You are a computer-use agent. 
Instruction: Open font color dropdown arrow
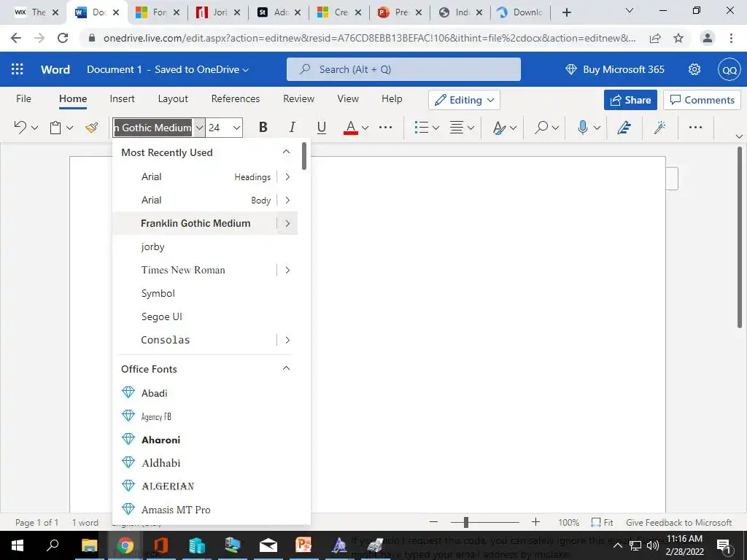(x=365, y=128)
